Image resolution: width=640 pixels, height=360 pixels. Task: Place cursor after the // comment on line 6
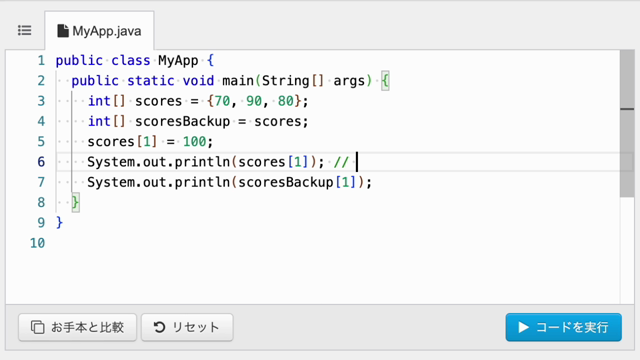coord(357,162)
